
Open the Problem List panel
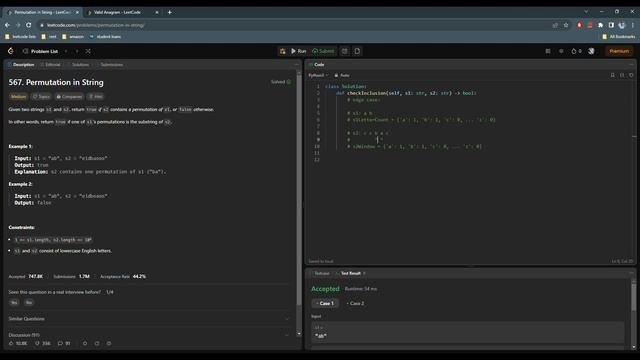click(40, 51)
